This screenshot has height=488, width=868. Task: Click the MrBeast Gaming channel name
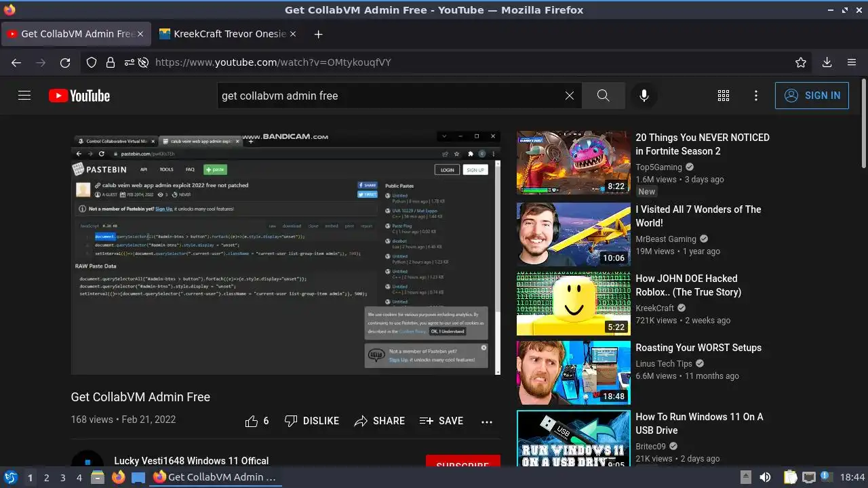pos(666,239)
